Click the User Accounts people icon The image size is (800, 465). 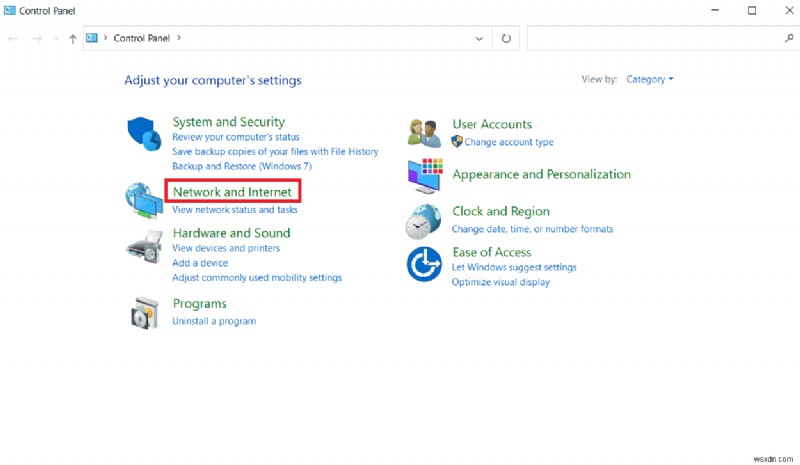click(x=425, y=133)
